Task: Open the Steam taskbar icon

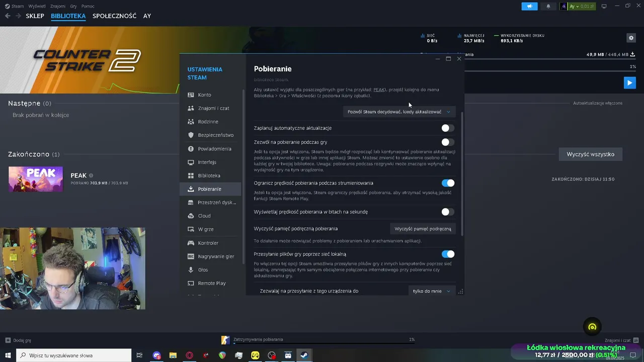Action: [x=304, y=355]
